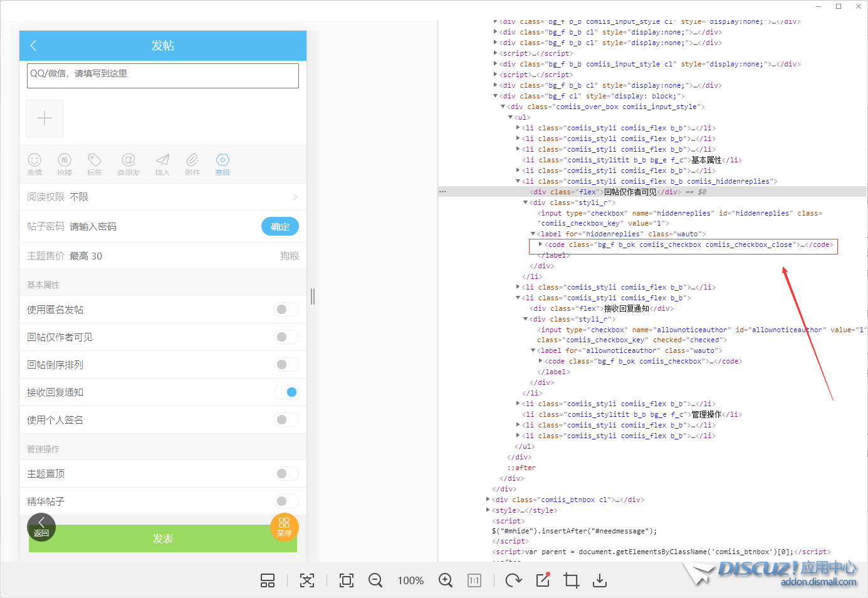Turn off the 接收回复通知 switch
Image resolution: width=868 pixels, height=598 pixels.
286,392
